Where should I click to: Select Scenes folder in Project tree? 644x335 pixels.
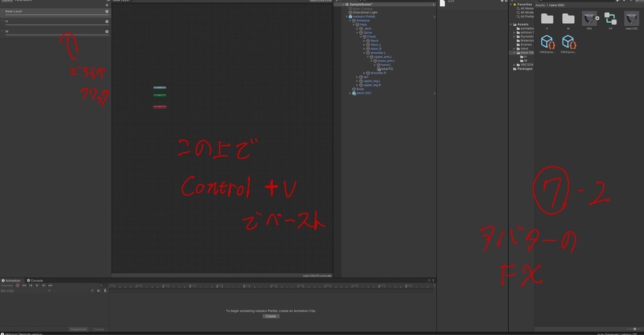pos(526,45)
